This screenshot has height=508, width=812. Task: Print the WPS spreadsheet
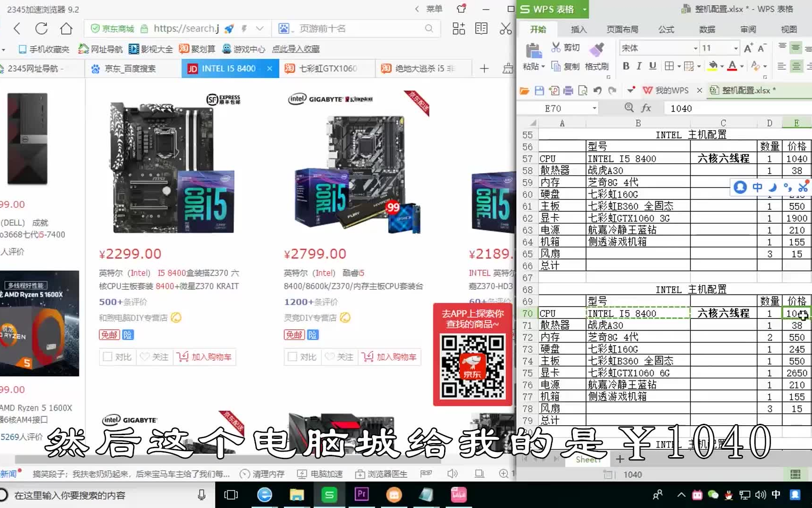tap(568, 90)
